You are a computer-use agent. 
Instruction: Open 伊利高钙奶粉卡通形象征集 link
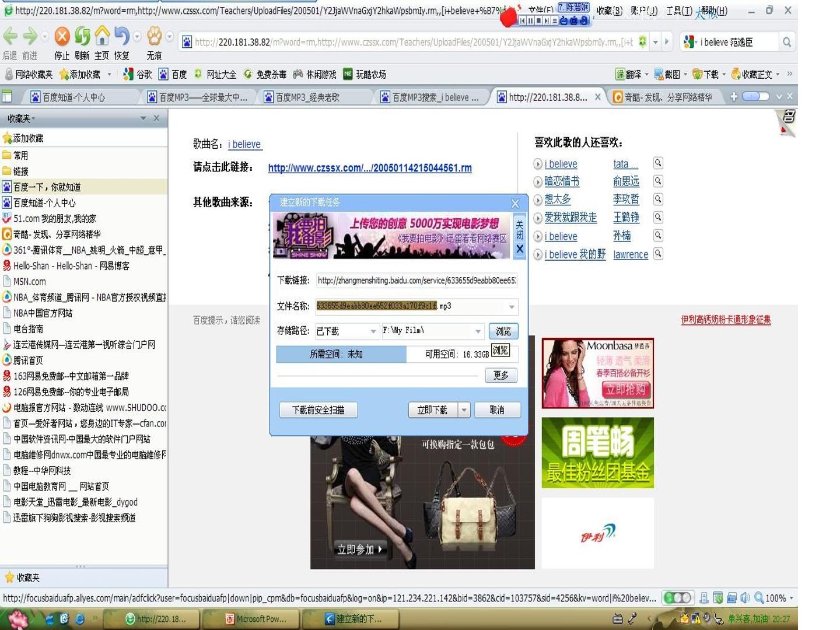[726, 319]
